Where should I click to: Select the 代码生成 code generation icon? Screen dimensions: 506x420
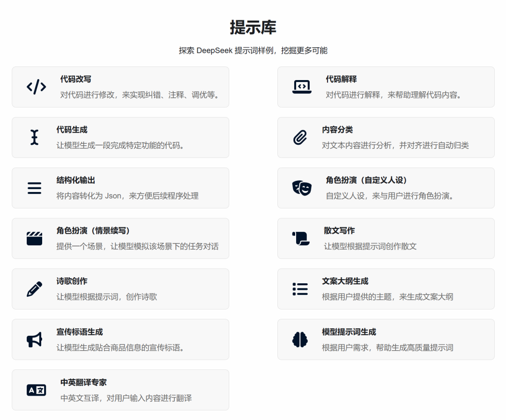[x=35, y=137]
